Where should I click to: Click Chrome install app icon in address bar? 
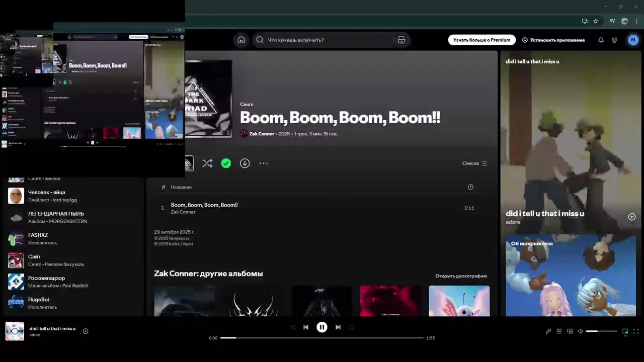coord(585,21)
